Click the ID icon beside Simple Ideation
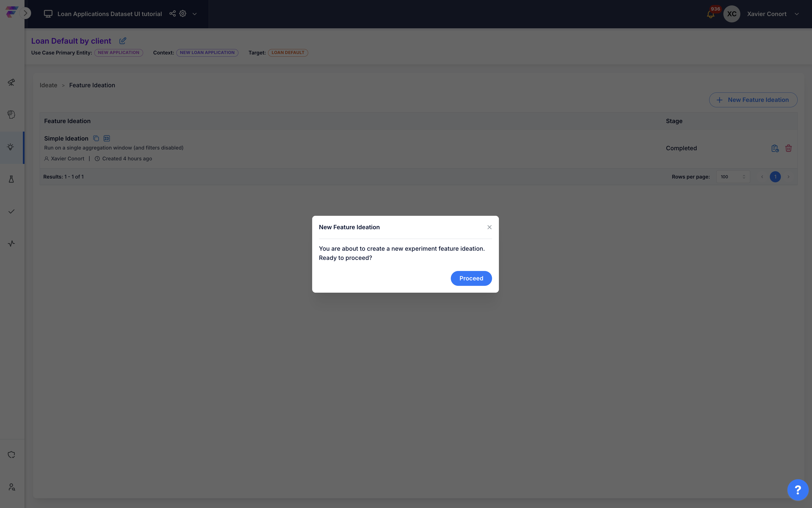This screenshot has height=508, width=812. tap(107, 138)
